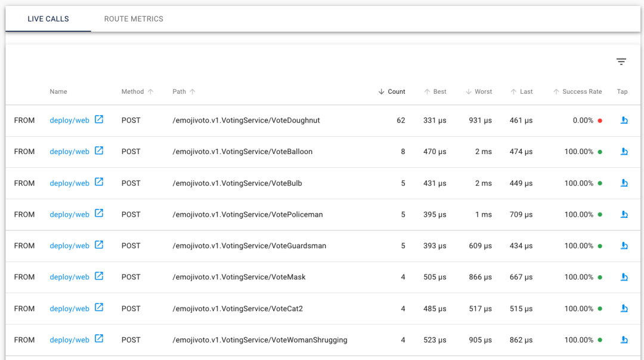The height and width of the screenshot is (360, 644).
Task: Sort table by Last latency column
Action: [521, 91]
